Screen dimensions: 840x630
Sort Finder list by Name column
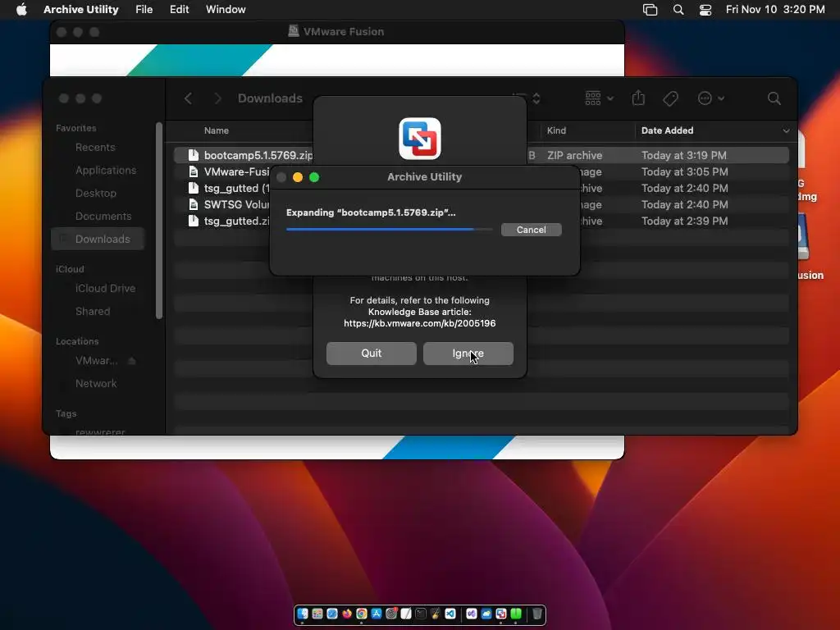point(217,130)
